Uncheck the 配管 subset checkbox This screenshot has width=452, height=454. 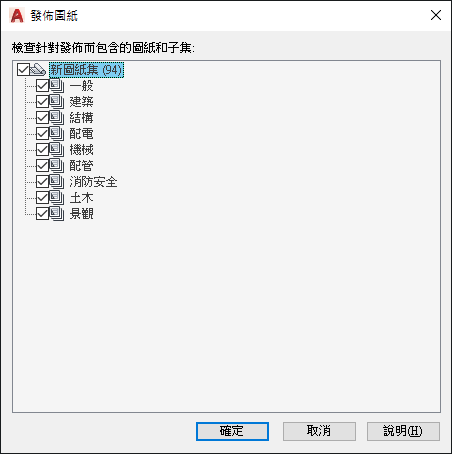coord(42,166)
